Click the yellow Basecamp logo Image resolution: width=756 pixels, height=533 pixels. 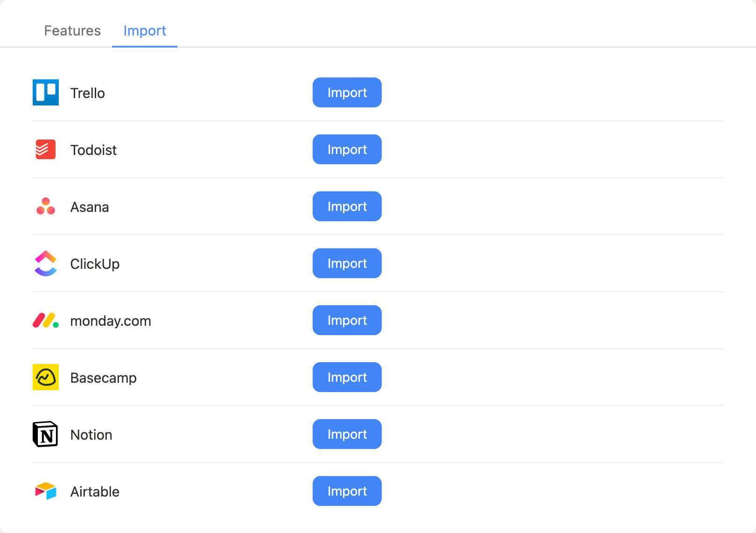pyautogui.click(x=46, y=377)
